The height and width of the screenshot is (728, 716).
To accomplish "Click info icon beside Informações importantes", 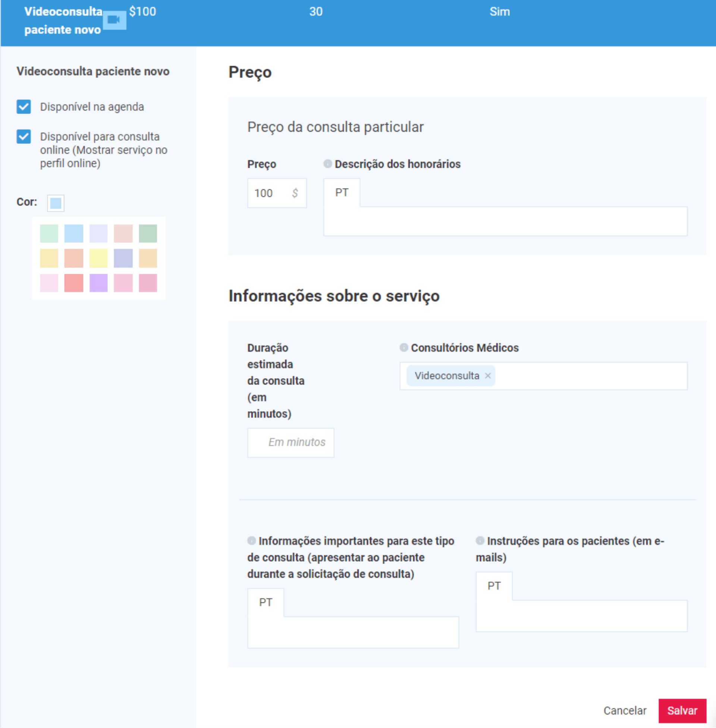I will (x=252, y=540).
